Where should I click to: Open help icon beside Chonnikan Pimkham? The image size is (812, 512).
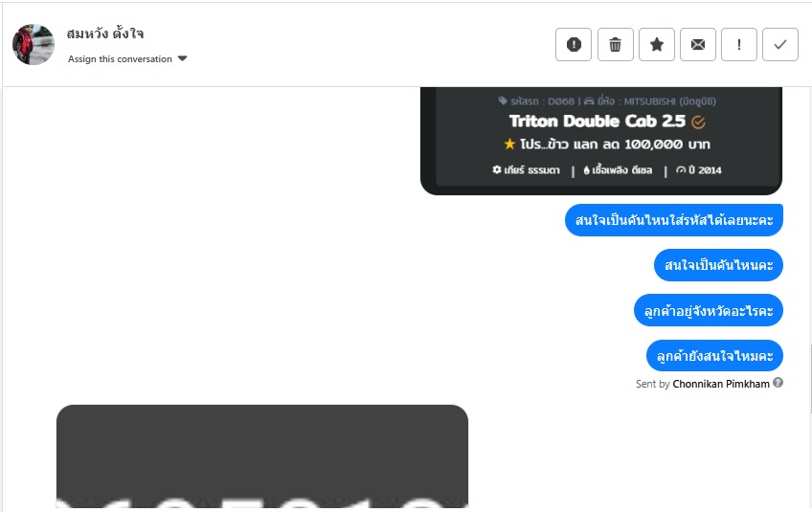(778, 383)
